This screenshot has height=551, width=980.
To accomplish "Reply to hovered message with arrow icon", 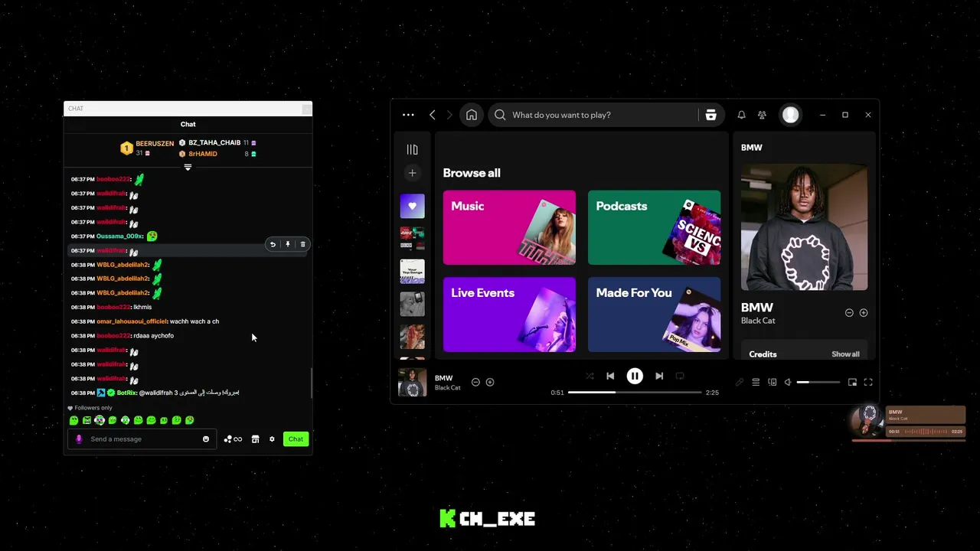I will click(273, 244).
